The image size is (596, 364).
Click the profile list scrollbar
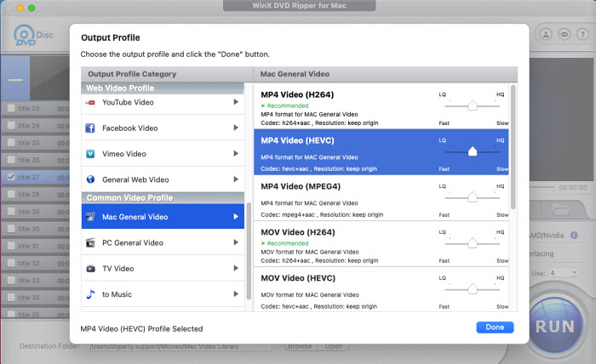coord(513,147)
